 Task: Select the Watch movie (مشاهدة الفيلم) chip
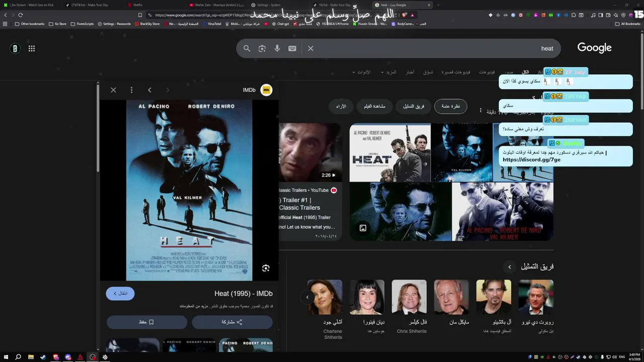click(374, 106)
